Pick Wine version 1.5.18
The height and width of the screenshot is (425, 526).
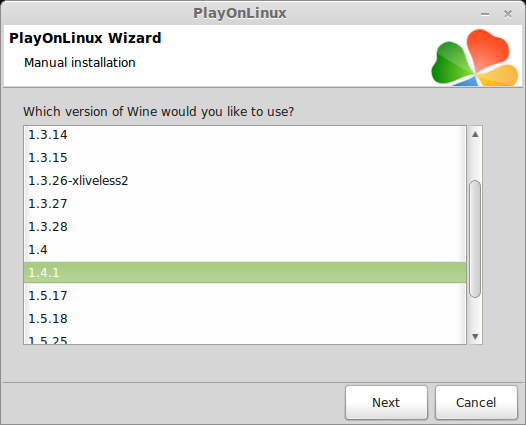245,319
